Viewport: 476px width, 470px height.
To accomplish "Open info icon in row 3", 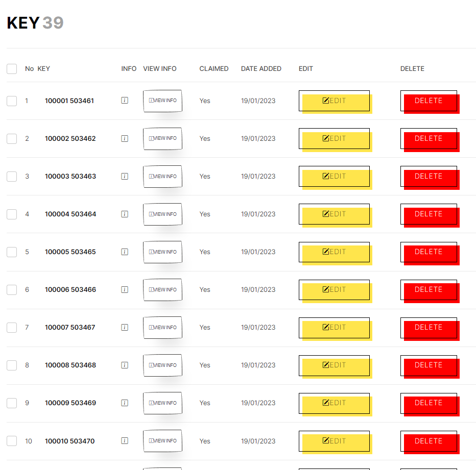I will coord(125,176).
